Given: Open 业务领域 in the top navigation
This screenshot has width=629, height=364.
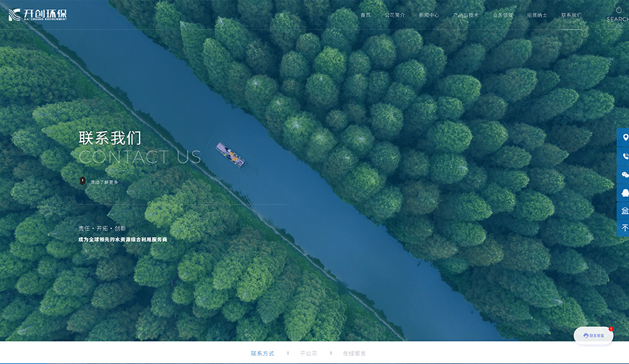Looking at the screenshot, I should point(503,15).
